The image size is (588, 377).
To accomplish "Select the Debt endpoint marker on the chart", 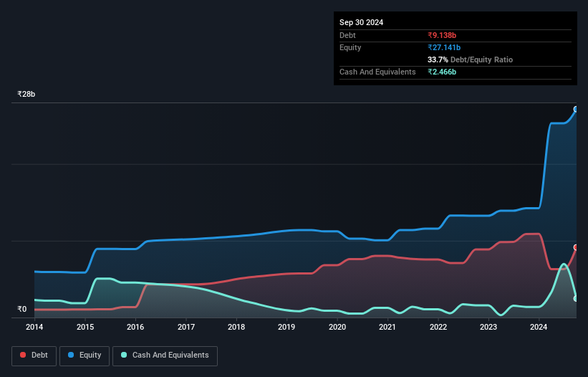I will pos(576,247).
